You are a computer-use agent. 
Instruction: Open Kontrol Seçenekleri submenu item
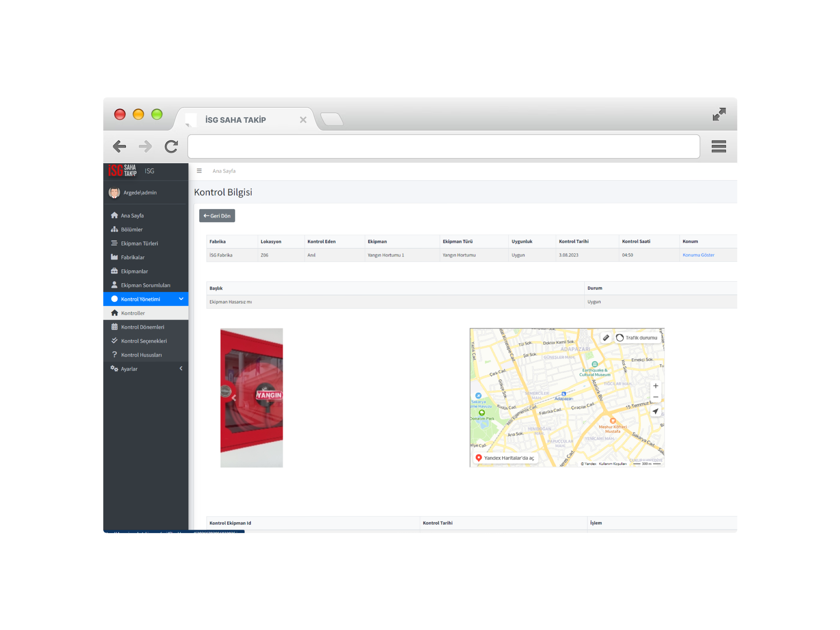click(x=146, y=341)
